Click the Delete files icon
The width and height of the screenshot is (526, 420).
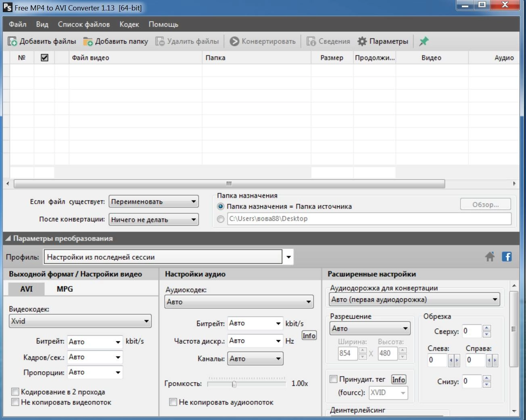(160, 41)
